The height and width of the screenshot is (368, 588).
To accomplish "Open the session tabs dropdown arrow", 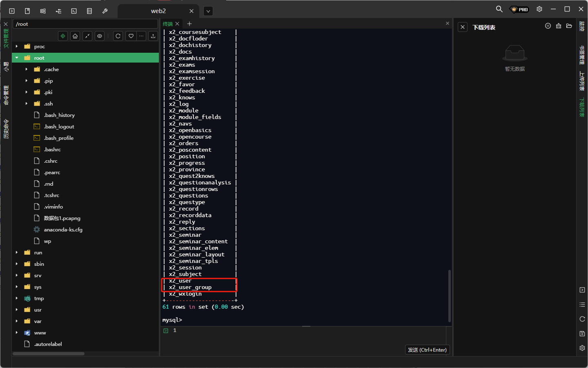I will pyautogui.click(x=208, y=11).
